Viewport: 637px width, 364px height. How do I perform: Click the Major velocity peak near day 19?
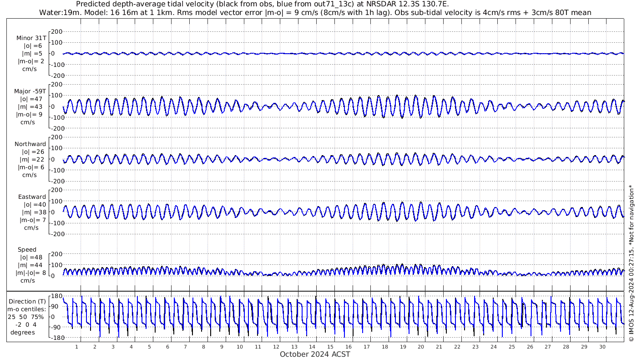pyautogui.click(x=397, y=96)
